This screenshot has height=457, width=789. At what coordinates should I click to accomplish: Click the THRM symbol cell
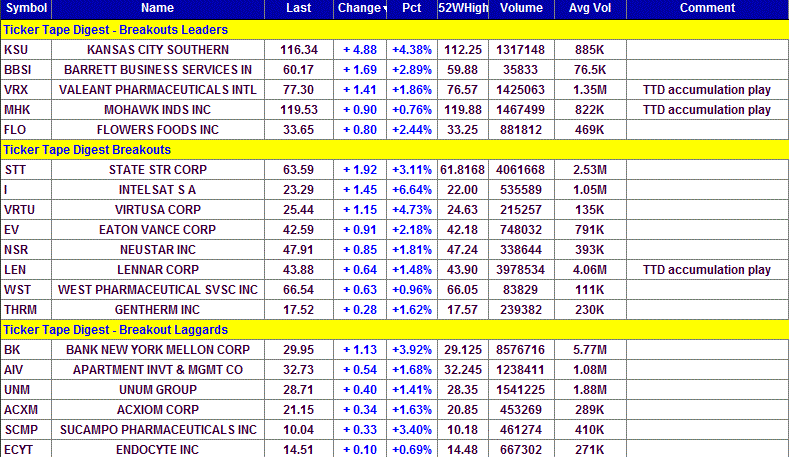[x=26, y=310]
